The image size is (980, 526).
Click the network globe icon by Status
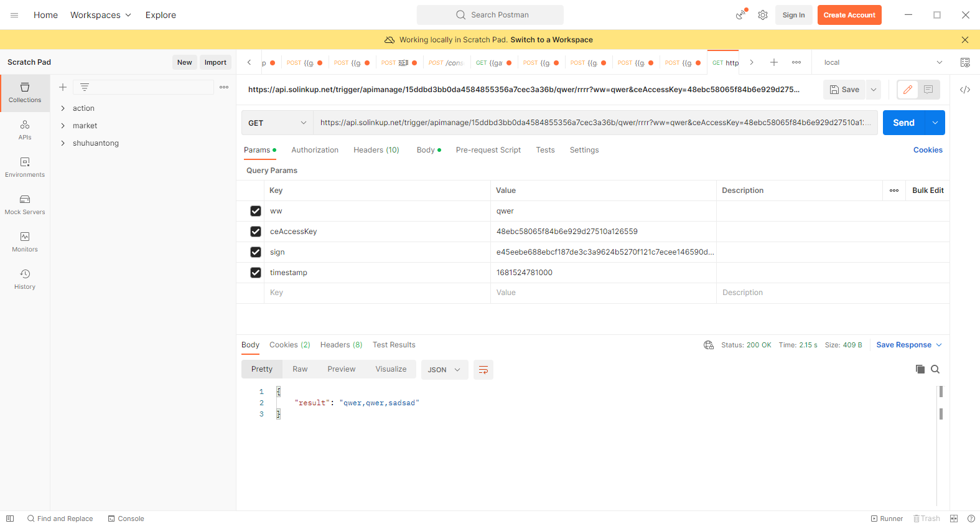[x=709, y=345]
